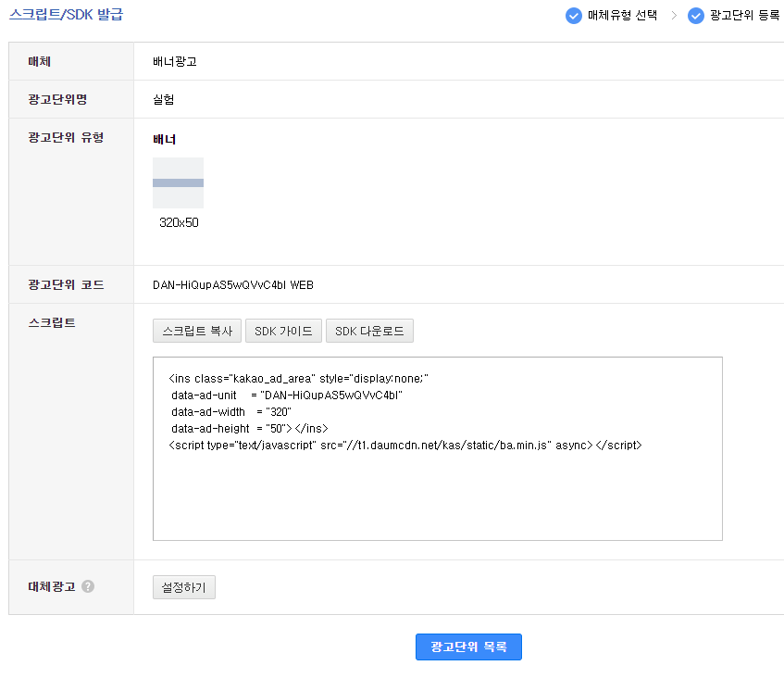
Task: Go to 광고단위 목록 blue button
Action: (468, 647)
